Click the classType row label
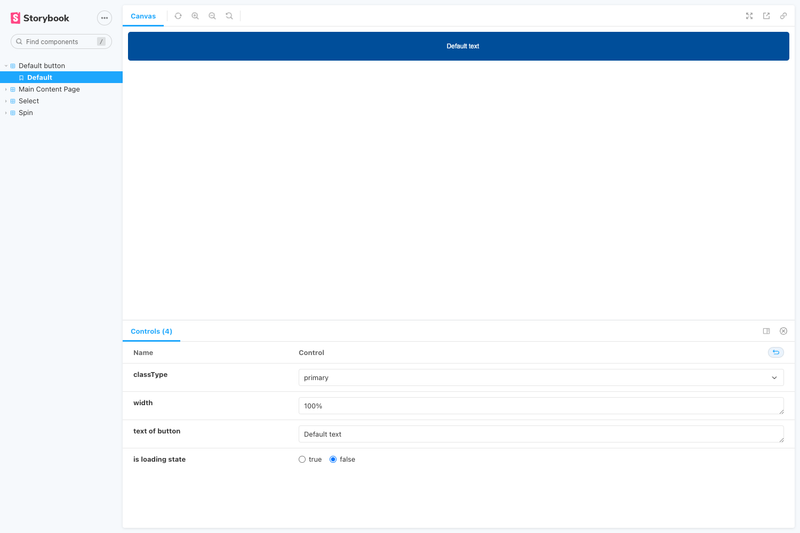 pyautogui.click(x=150, y=374)
